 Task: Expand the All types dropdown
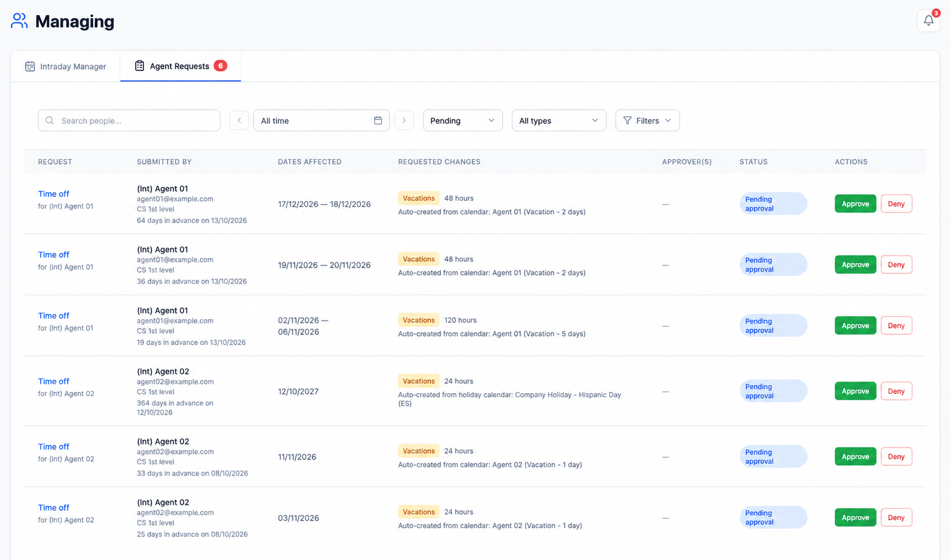558,120
